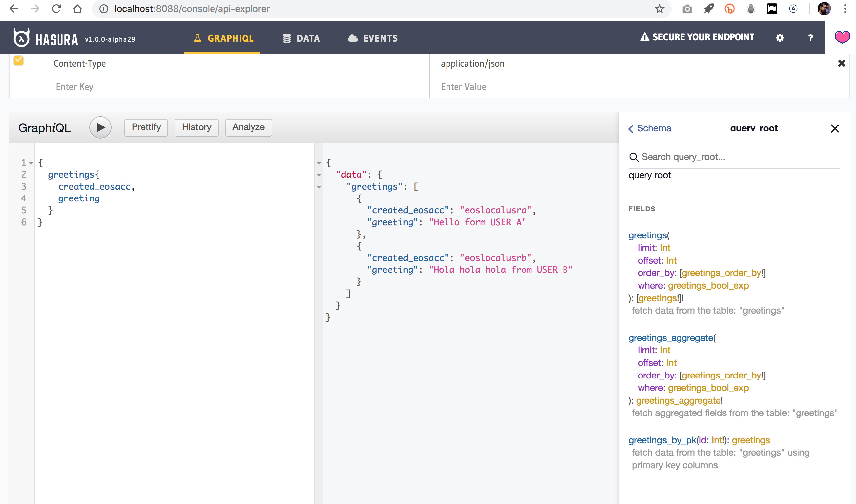Collapse the "data" object in results
Viewport: 856px width, 504px height.
(319, 175)
